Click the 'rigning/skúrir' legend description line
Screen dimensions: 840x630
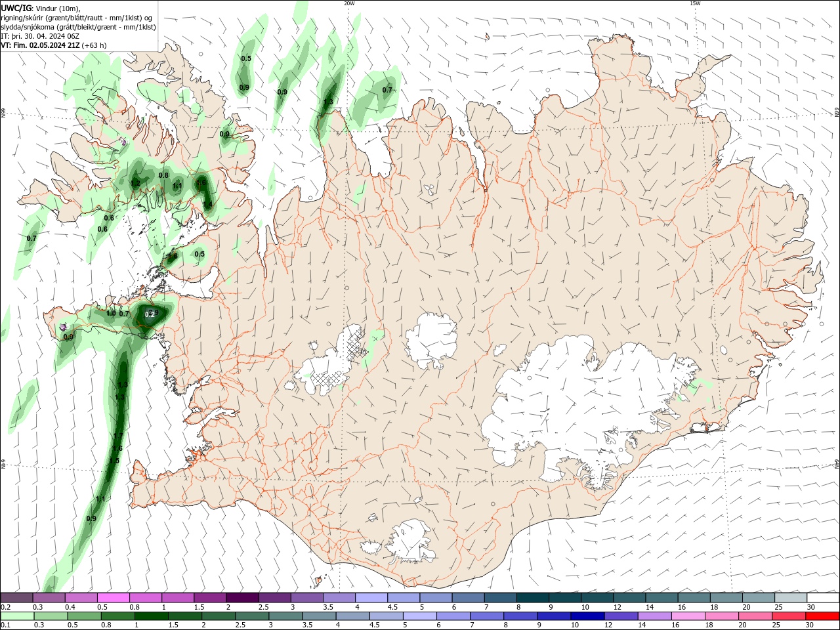pyautogui.click(x=77, y=18)
